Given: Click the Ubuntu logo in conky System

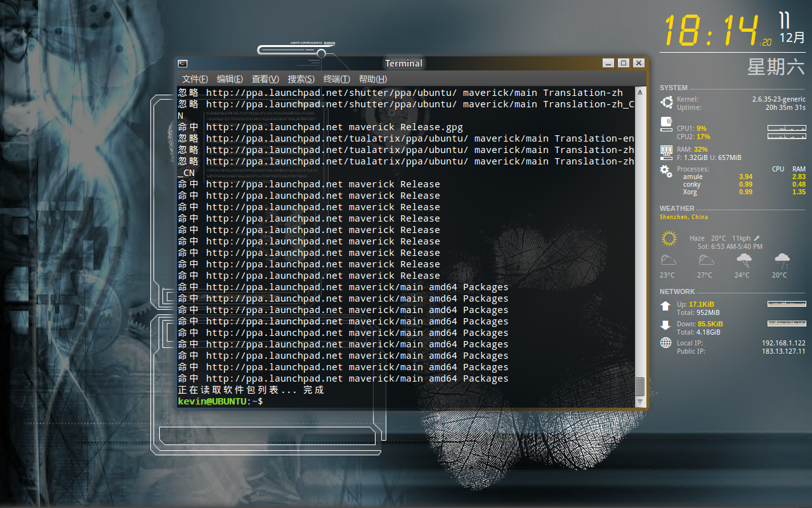Looking at the screenshot, I should point(666,103).
